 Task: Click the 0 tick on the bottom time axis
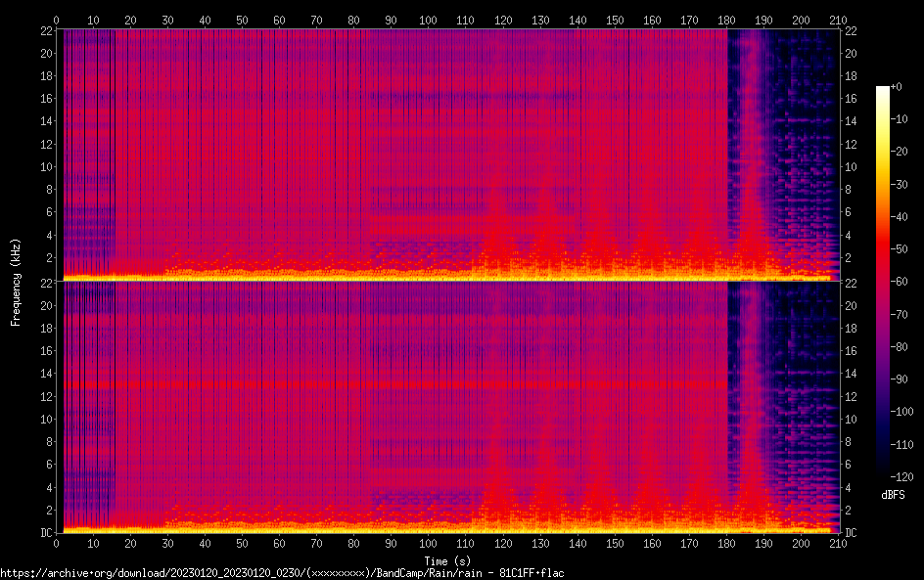[57, 542]
